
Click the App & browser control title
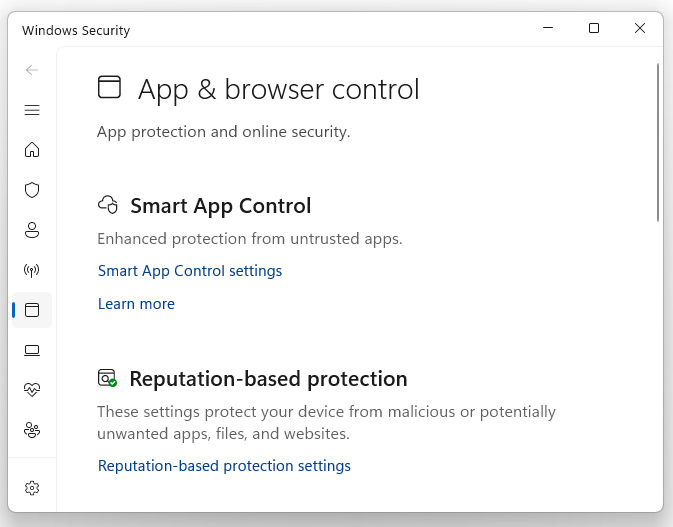point(279,90)
